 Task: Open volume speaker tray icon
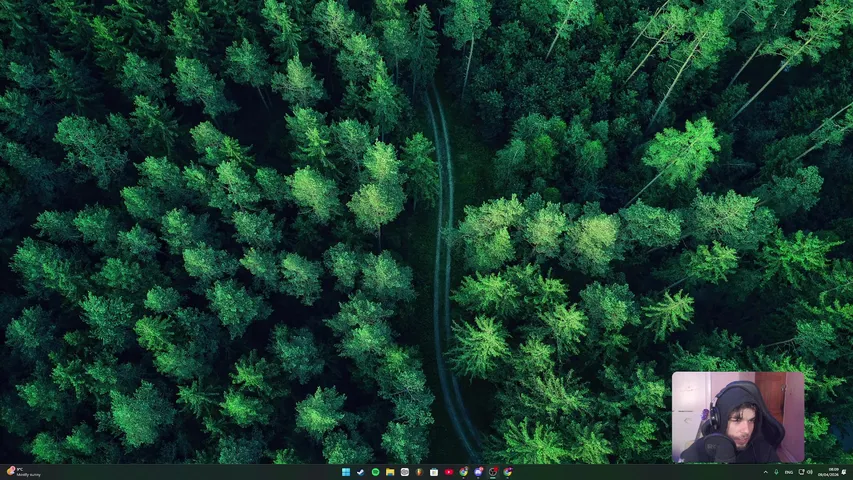coord(809,472)
